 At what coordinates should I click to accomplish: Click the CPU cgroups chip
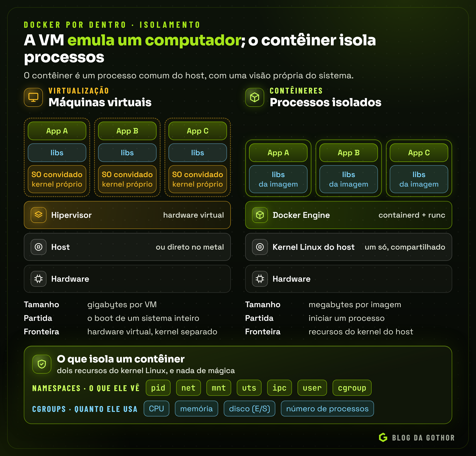point(156,409)
